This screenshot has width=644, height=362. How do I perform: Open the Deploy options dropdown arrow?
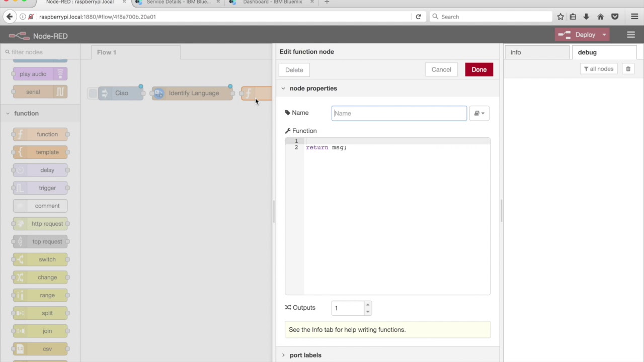(x=604, y=35)
